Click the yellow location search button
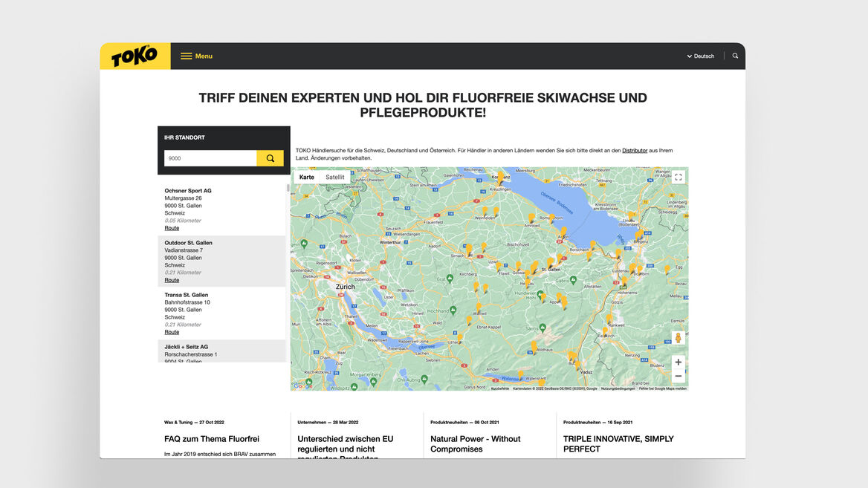Viewport: 868px width, 488px height. coord(271,158)
